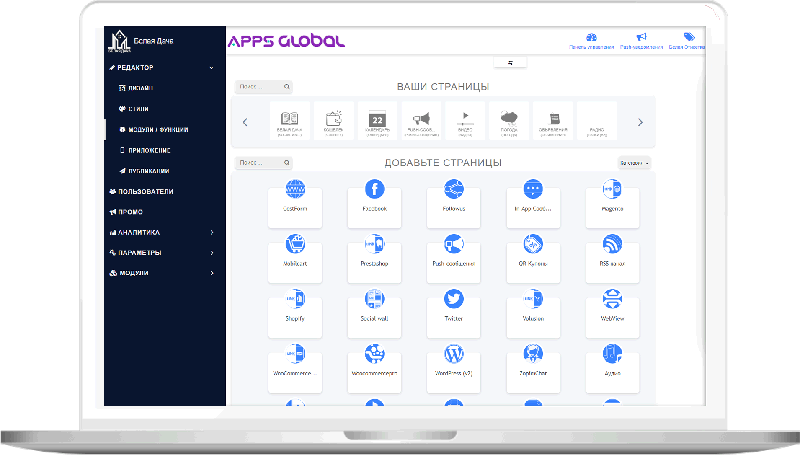Open the Радио page tile
800x455 pixels.
click(x=597, y=121)
